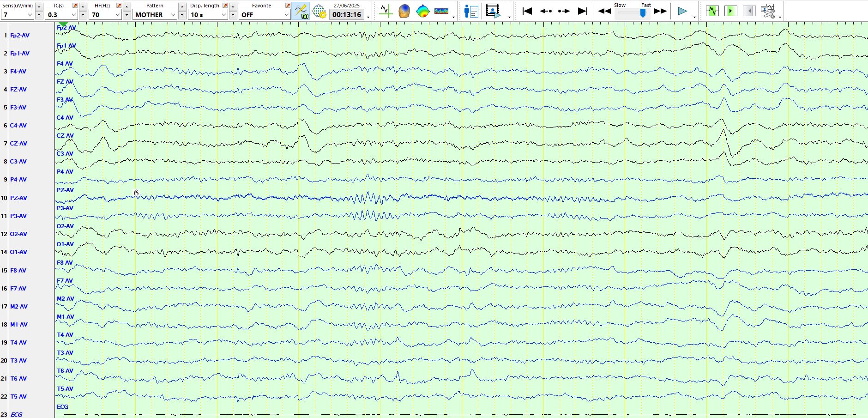The height and width of the screenshot is (418, 868).
Task: Click the fast forward paging button
Action: [x=661, y=11]
